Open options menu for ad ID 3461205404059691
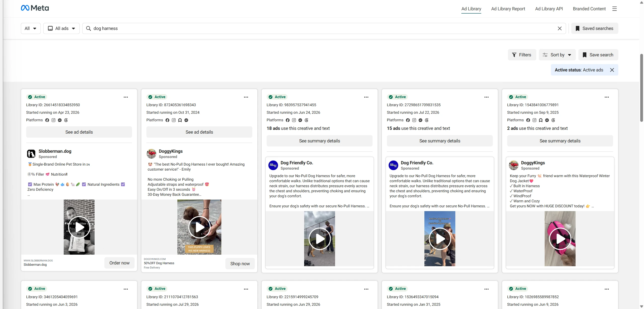This screenshot has height=309, width=644. tap(126, 289)
